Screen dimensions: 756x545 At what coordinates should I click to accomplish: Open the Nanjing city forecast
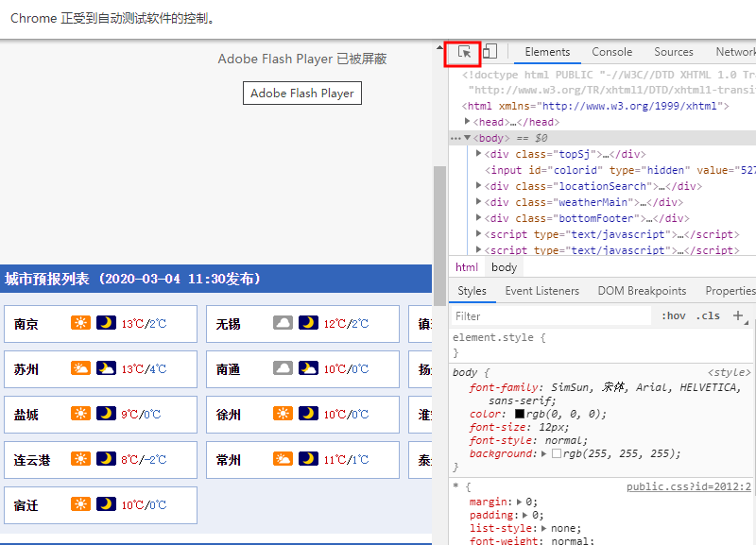pos(101,324)
